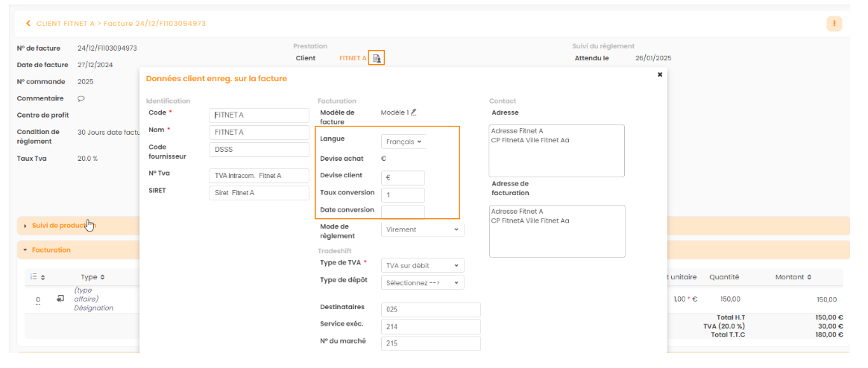Click the edit pencil next to Modèle 1
This screenshot has height=368, width=868.
414,112
